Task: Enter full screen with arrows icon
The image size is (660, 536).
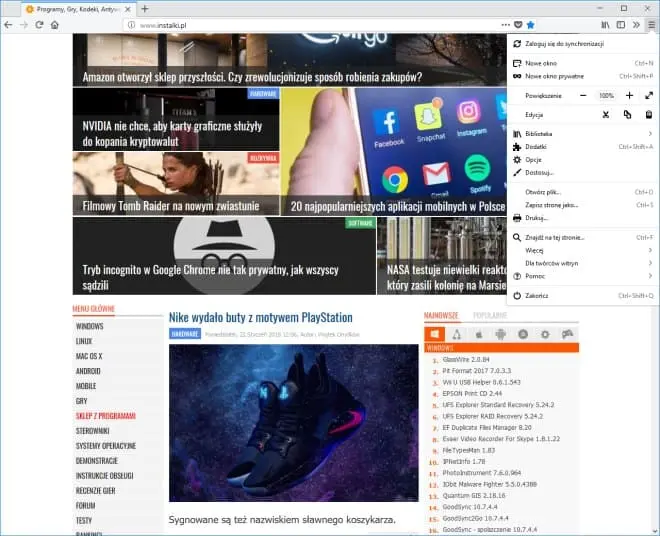Action: pyautogui.click(x=649, y=96)
